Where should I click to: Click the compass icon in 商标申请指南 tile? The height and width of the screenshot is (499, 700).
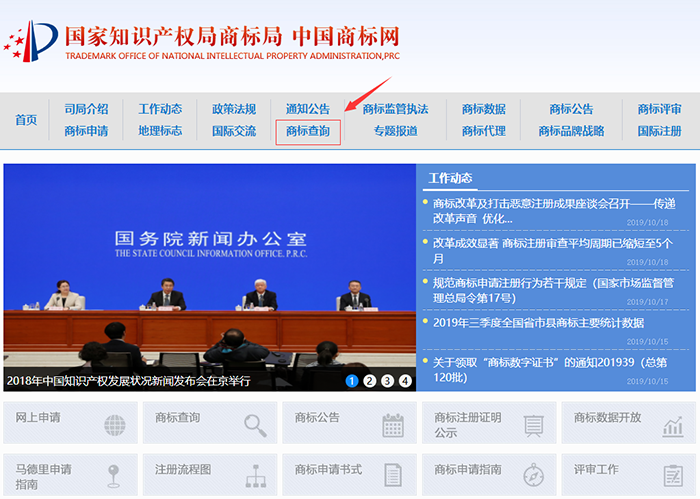pyautogui.click(x=533, y=476)
